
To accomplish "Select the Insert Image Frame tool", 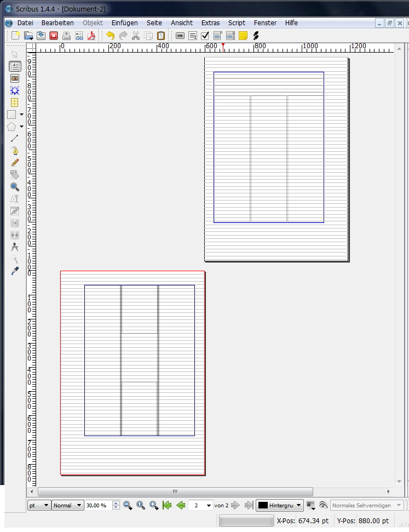I will click(x=15, y=78).
